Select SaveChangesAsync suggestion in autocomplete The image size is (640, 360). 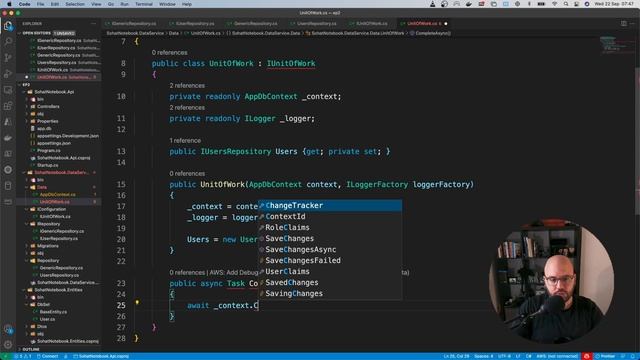click(330, 249)
